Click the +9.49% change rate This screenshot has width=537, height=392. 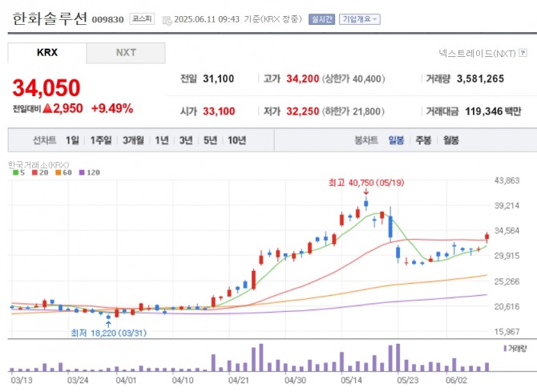click(112, 109)
